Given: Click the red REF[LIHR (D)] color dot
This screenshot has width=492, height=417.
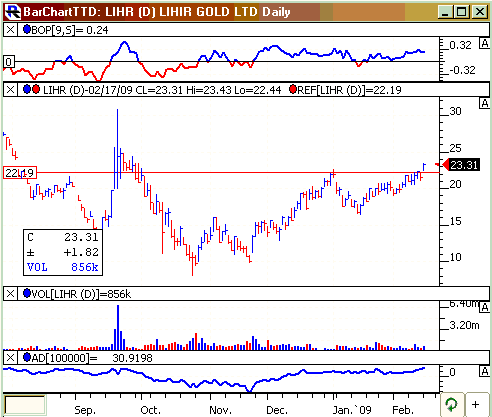Looking at the screenshot, I should pyautogui.click(x=293, y=89).
